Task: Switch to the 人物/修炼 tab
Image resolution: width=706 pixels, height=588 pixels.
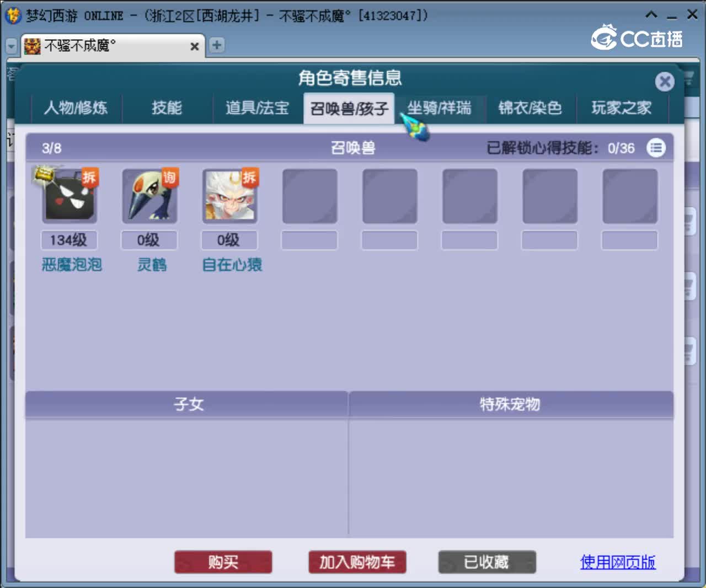Action: (76, 108)
